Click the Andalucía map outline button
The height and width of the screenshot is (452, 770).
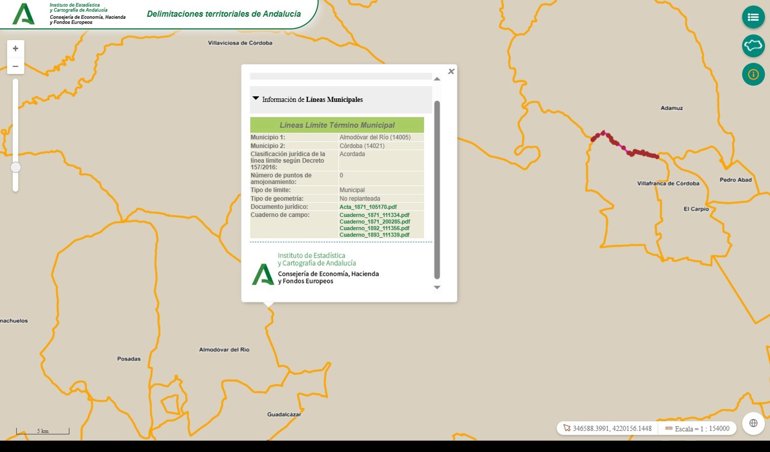tap(752, 46)
